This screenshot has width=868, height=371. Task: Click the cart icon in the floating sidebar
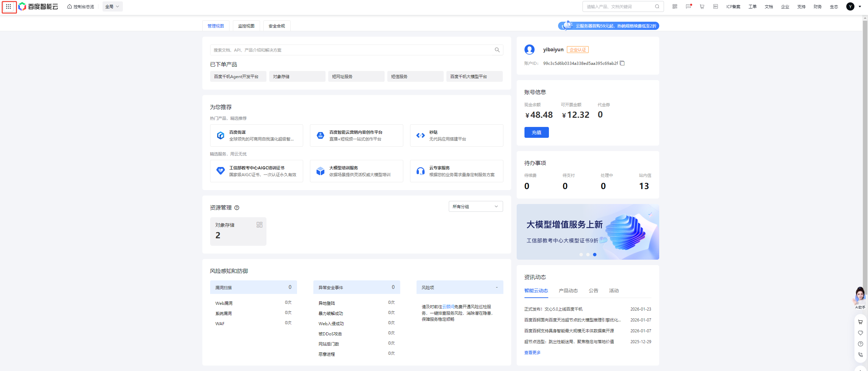pos(861,322)
